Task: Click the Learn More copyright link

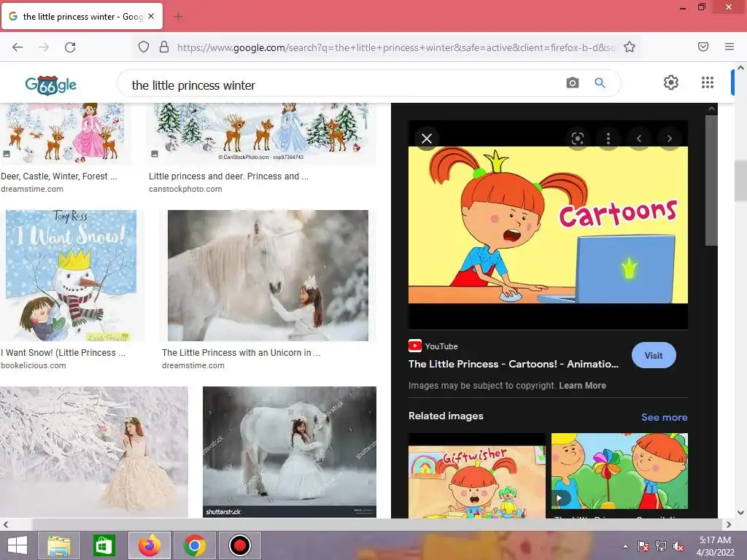Action: point(582,385)
